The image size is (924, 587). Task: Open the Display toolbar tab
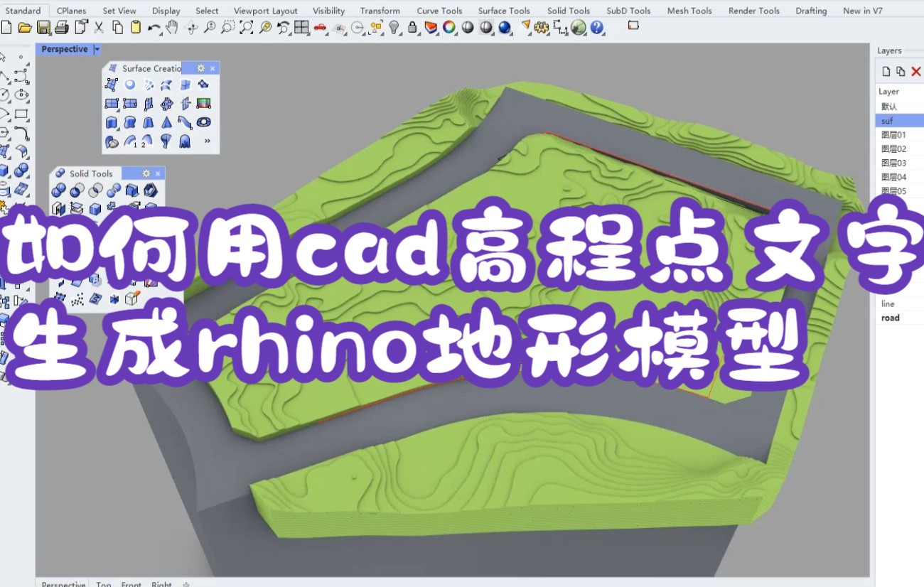pos(166,11)
